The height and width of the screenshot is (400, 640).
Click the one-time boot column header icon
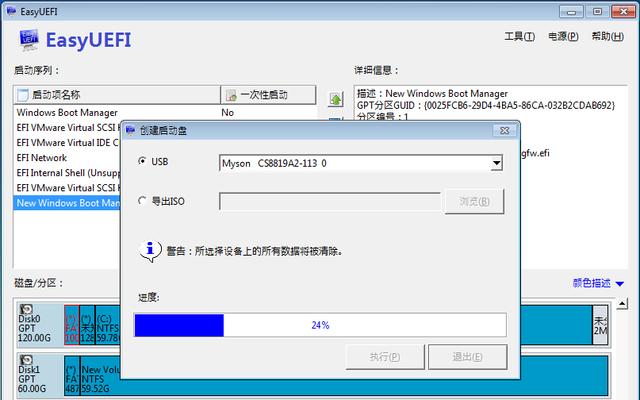tap(231, 95)
